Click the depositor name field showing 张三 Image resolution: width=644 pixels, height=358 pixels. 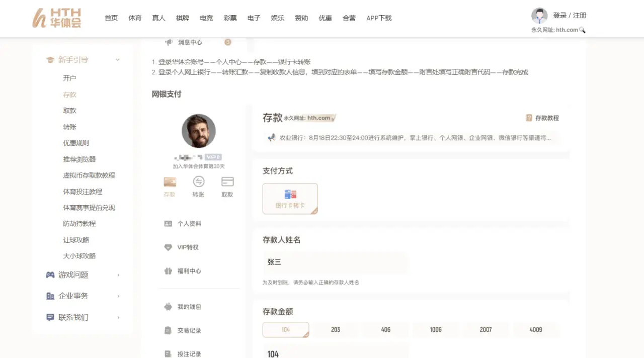pos(335,262)
